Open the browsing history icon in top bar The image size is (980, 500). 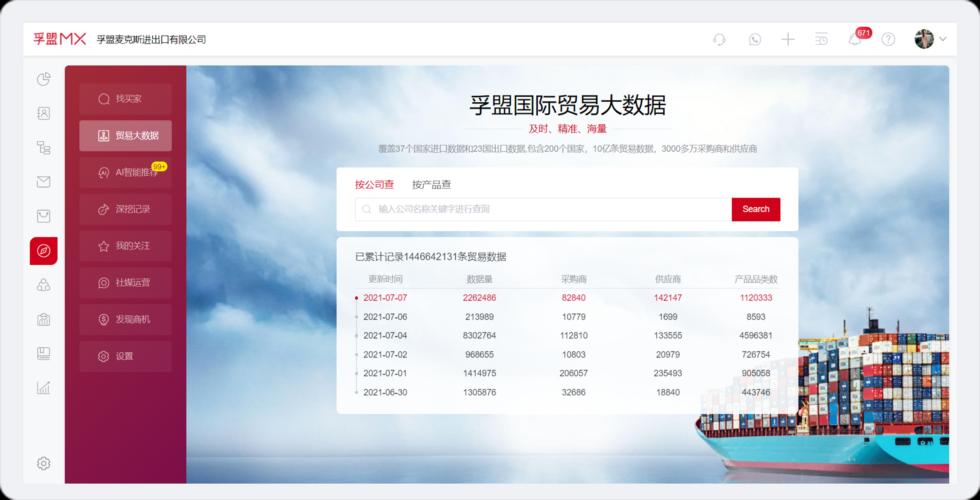point(821,39)
